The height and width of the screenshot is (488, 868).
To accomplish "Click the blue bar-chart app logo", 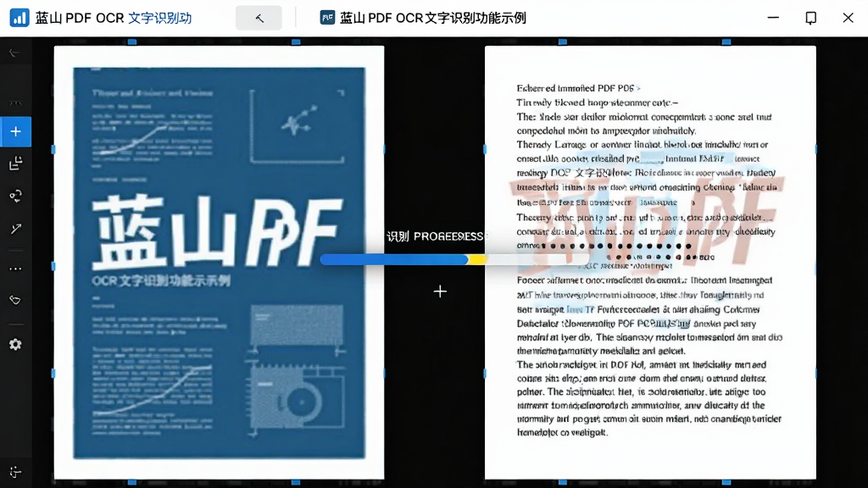I will (x=19, y=18).
